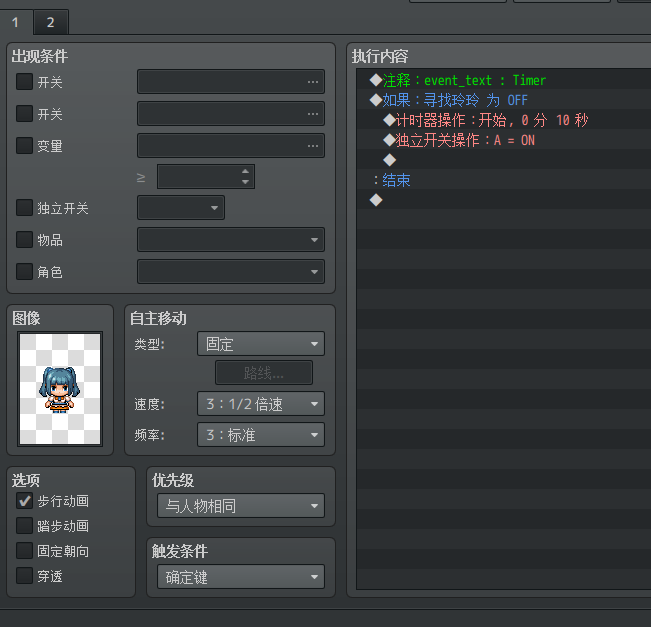Select the 计时器操作:开始, 0 分 10 秒 line
651x627 pixels.
(504, 120)
